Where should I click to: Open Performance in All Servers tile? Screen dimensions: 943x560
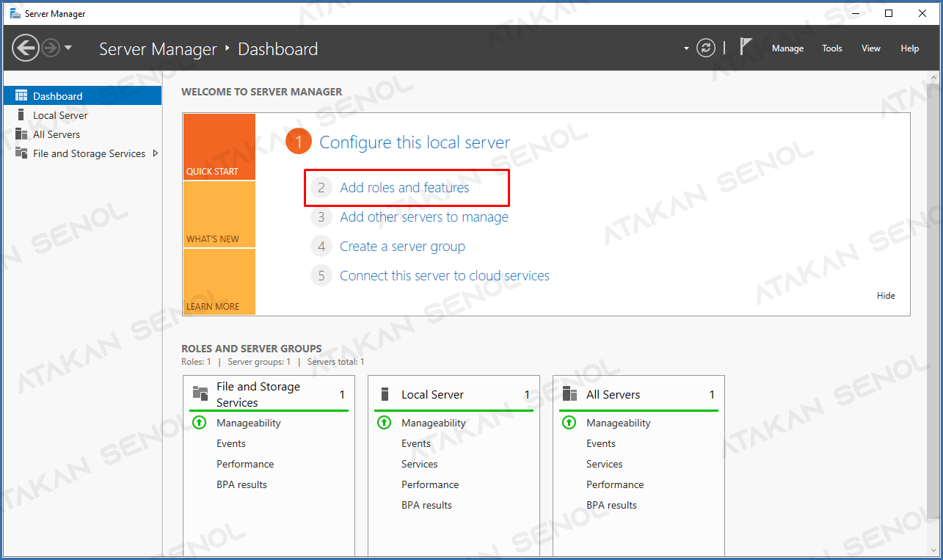click(x=615, y=484)
